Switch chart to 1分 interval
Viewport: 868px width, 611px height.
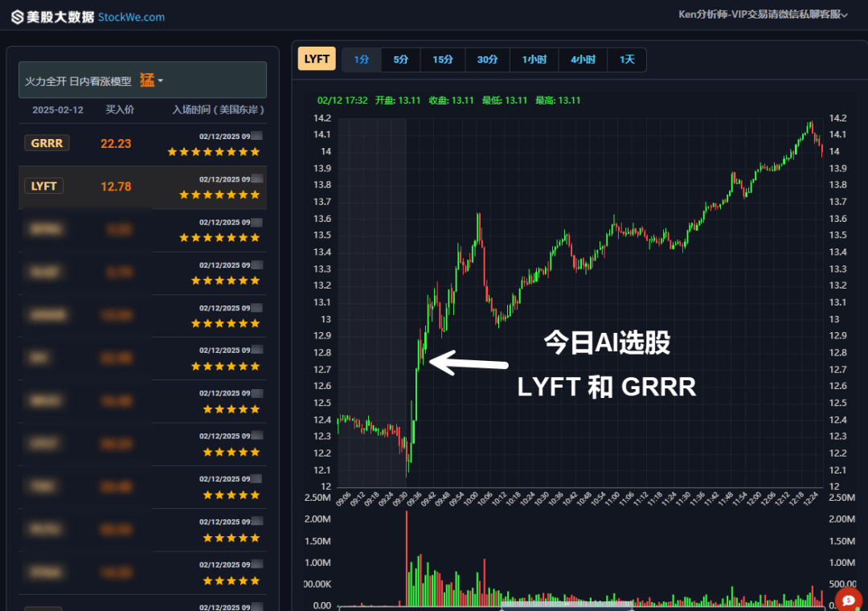pos(362,59)
